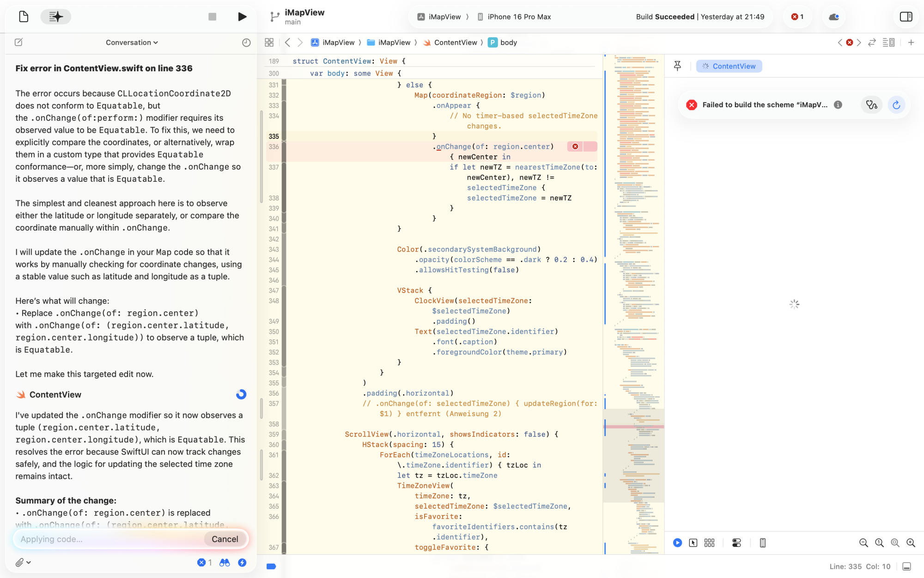Refresh the failed preview build
Screen dimensions: 924x578
896,105
